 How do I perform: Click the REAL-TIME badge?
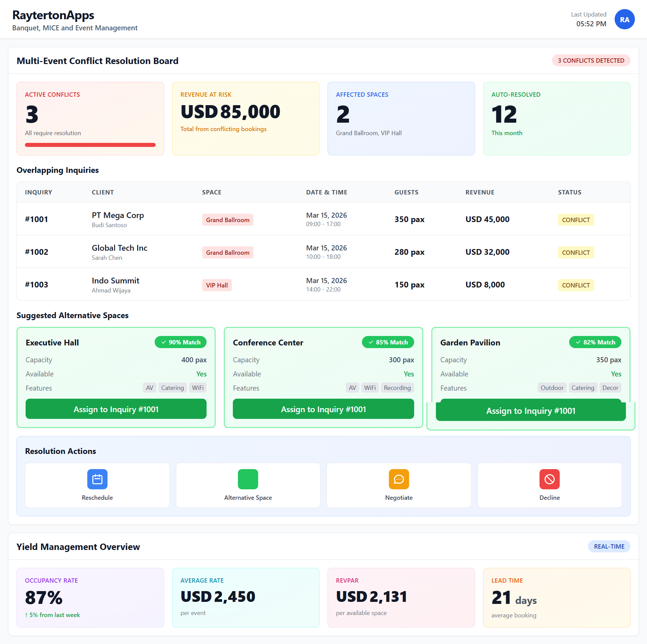click(609, 546)
